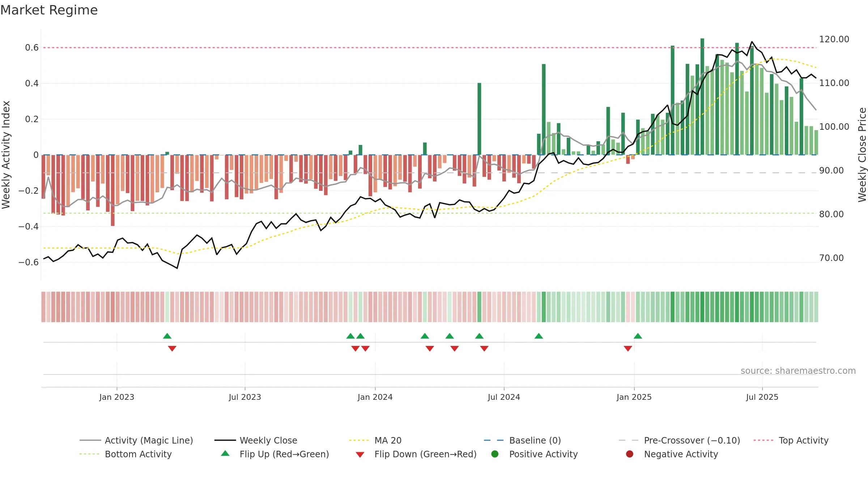The height and width of the screenshot is (488, 868).
Task: Click the 80.00 price tick label
Action: click(x=831, y=214)
